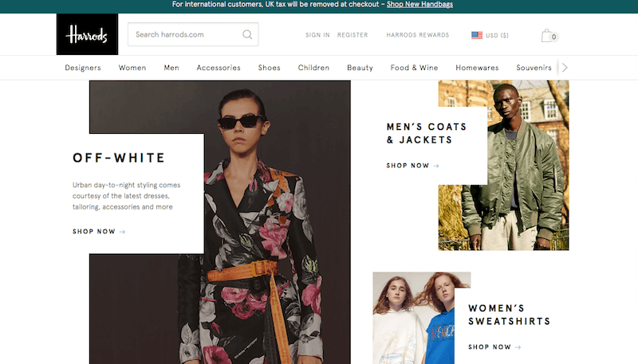Click the arrow beside Men's Coats Shop Now
The height and width of the screenshot is (364, 638).
436,166
